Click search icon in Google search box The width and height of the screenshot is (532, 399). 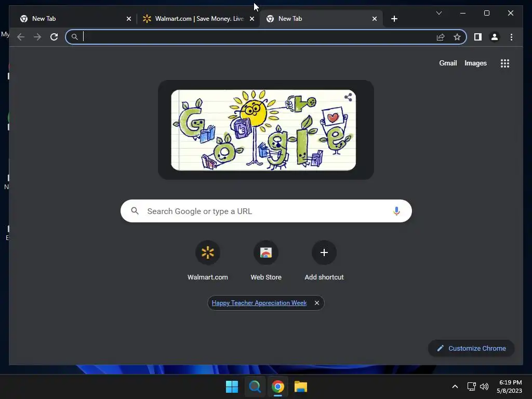(135, 211)
